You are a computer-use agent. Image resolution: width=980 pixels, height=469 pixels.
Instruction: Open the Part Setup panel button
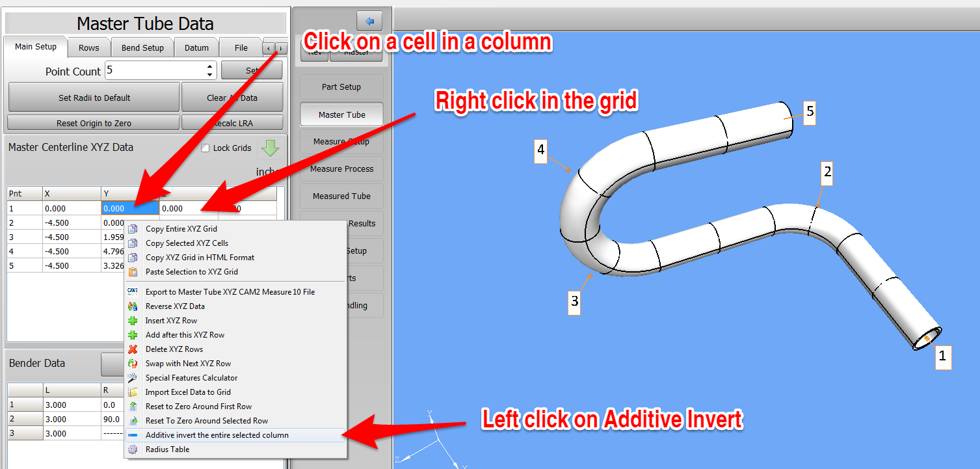pos(341,87)
